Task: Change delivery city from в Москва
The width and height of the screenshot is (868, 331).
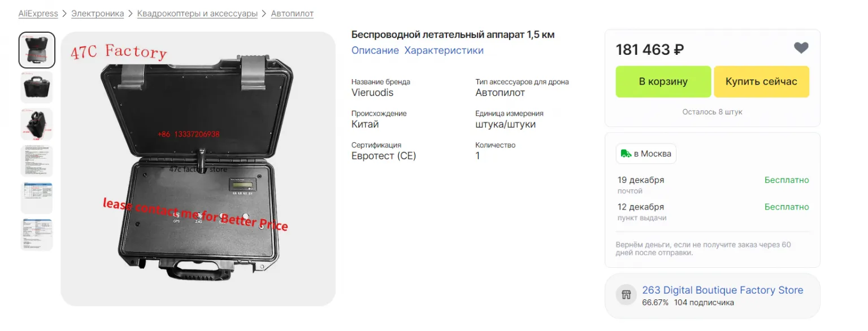Action: (646, 154)
